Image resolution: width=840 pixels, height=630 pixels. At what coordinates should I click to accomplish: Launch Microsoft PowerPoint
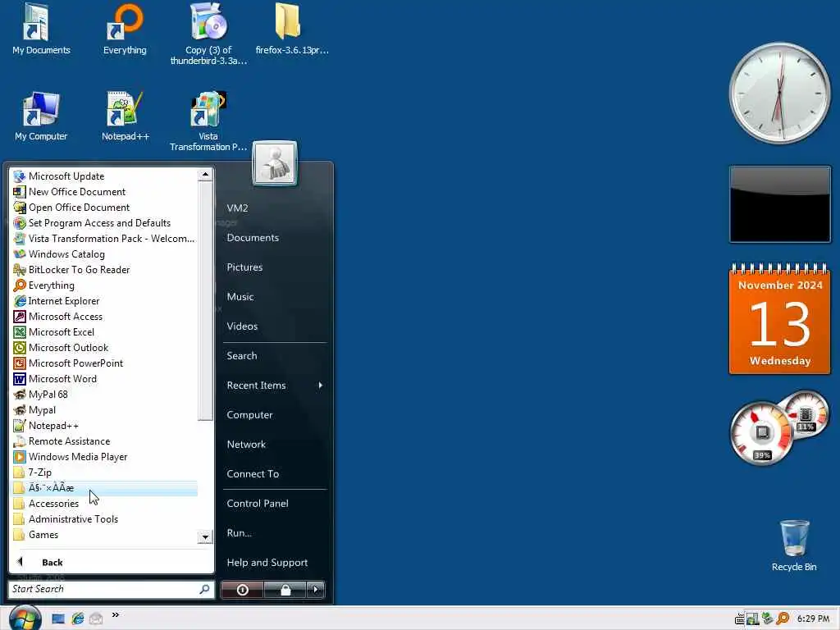pyautogui.click(x=105, y=363)
